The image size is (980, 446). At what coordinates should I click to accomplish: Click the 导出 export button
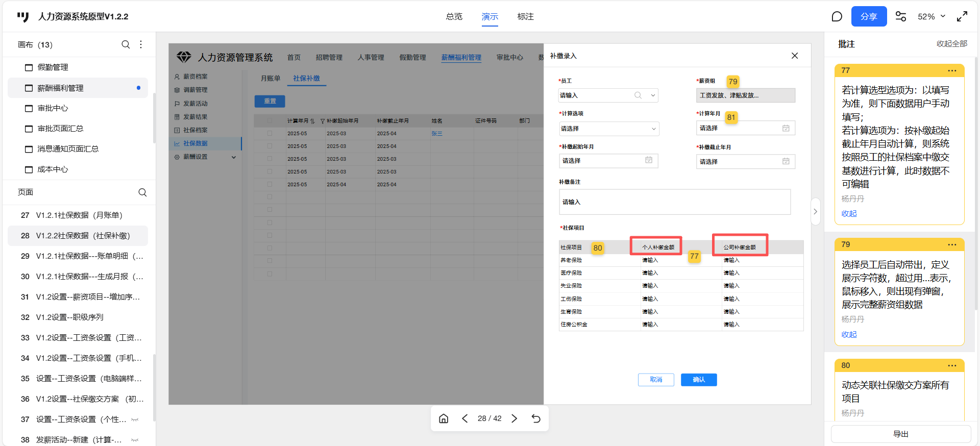[900, 434]
